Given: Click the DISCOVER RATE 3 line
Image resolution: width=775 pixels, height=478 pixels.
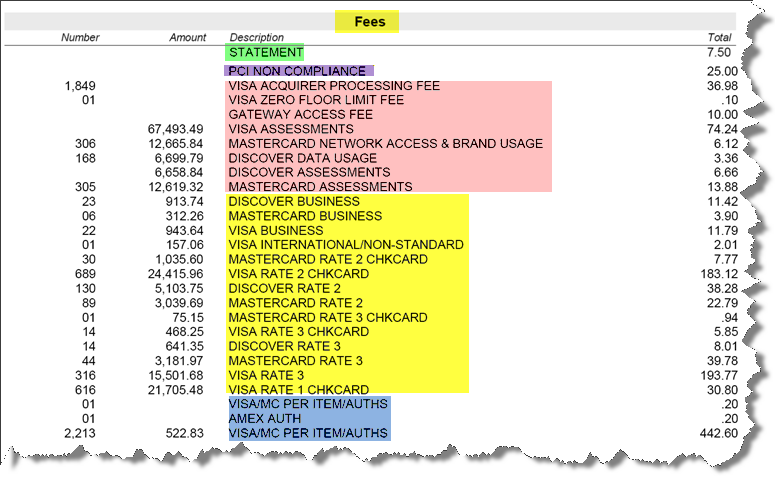Looking at the screenshot, I should click(x=285, y=347).
